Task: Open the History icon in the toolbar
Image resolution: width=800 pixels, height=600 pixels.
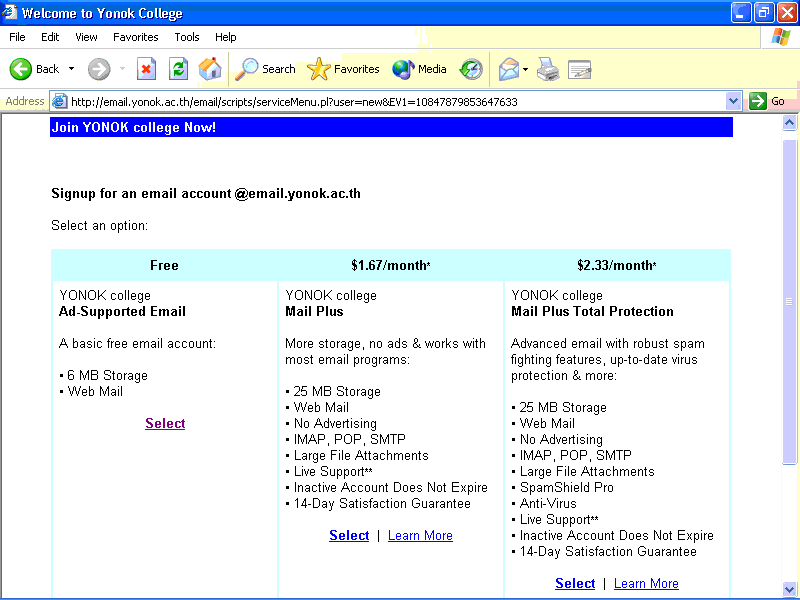Action: click(x=471, y=69)
